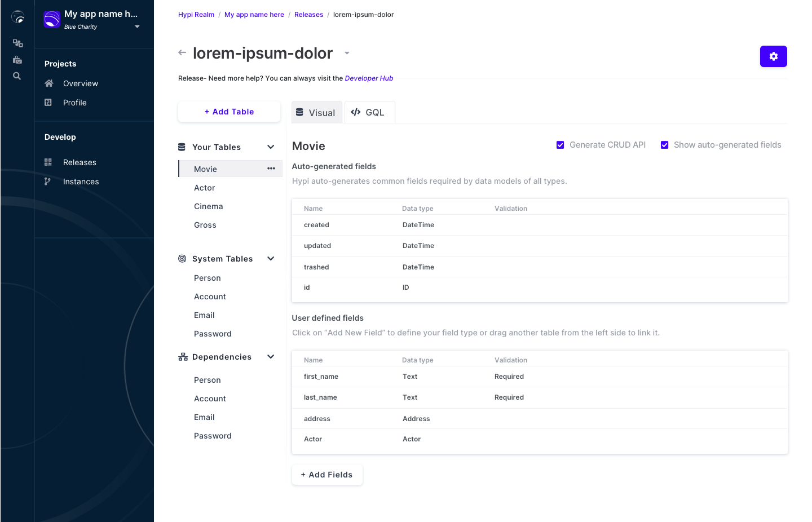Open the briefcase icon in left rail
The height and width of the screenshot is (522, 812).
[17, 60]
